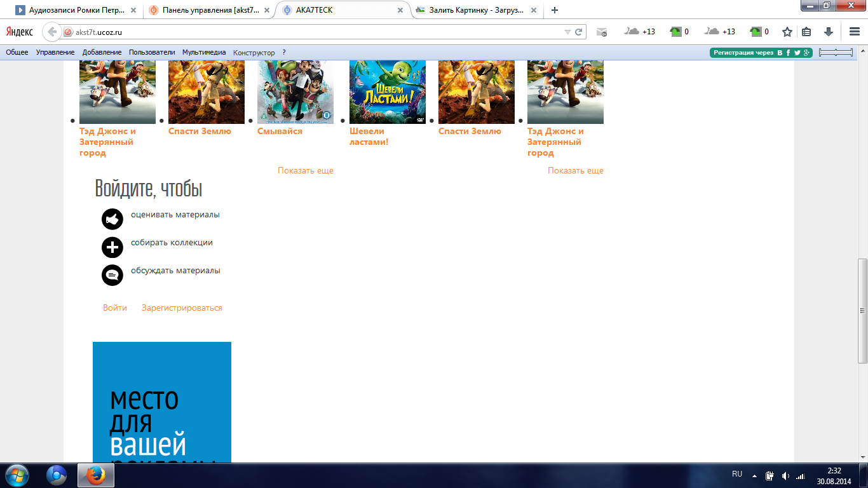The width and height of the screenshot is (868, 488).
Task: Switch to the Аудиозаписи Ромки Петр tab
Action: (x=76, y=10)
